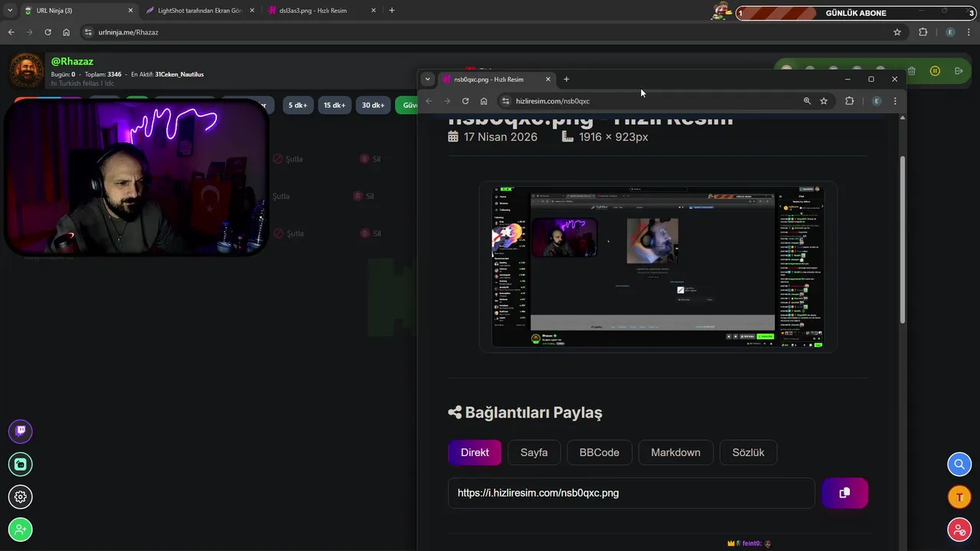This screenshot has width=980, height=551.
Task: Open a new tab in the back browser window
Action: coord(392,11)
